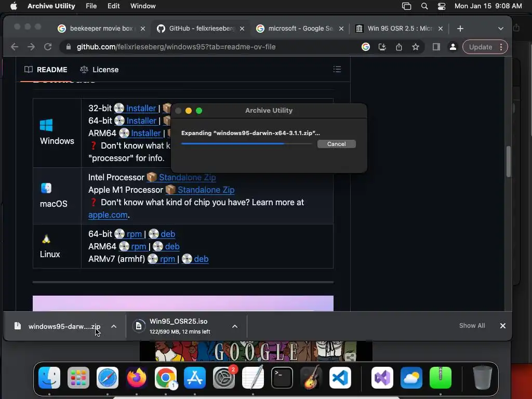This screenshot has width=532, height=399.
Task: Download the Linux ARMv7 deb link
Action: 201,259
